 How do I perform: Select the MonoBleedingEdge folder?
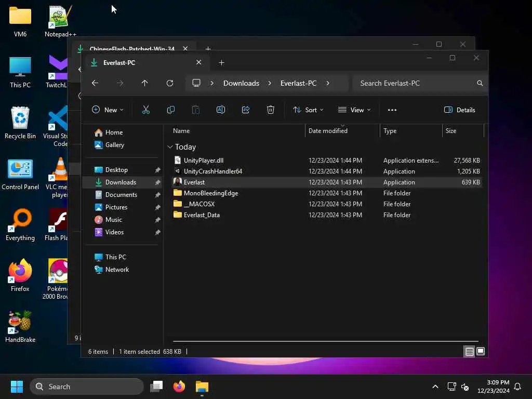tap(326, 193)
